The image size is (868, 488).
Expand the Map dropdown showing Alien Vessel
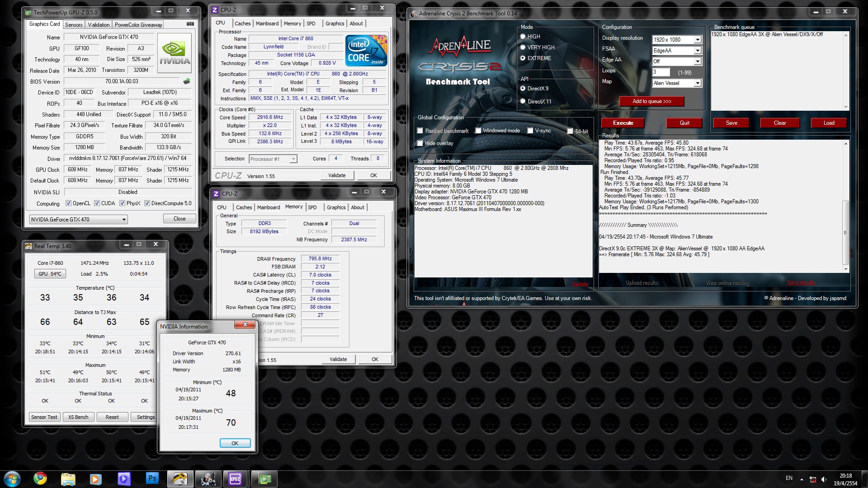(698, 83)
